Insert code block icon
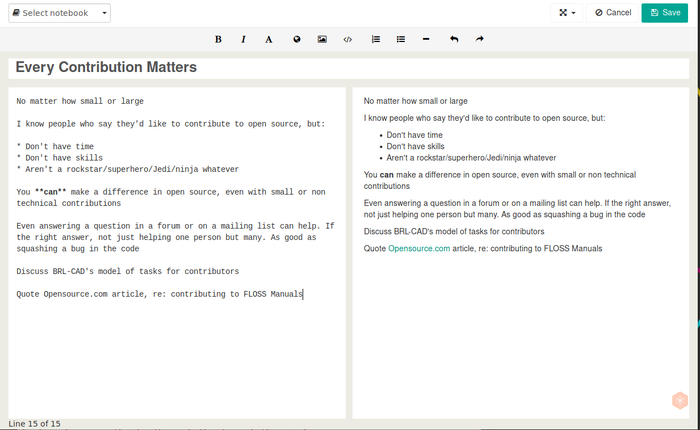The width and height of the screenshot is (700, 430). pyautogui.click(x=347, y=39)
